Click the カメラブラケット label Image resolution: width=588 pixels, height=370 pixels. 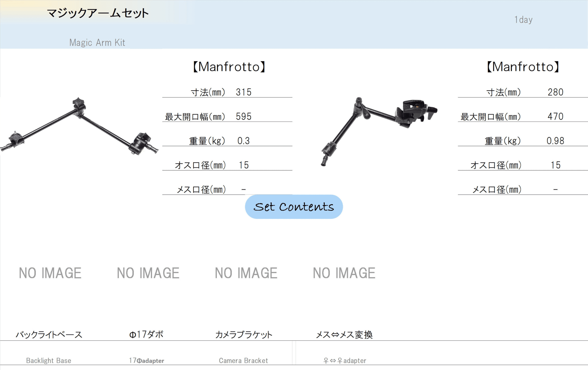(x=244, y=335)
